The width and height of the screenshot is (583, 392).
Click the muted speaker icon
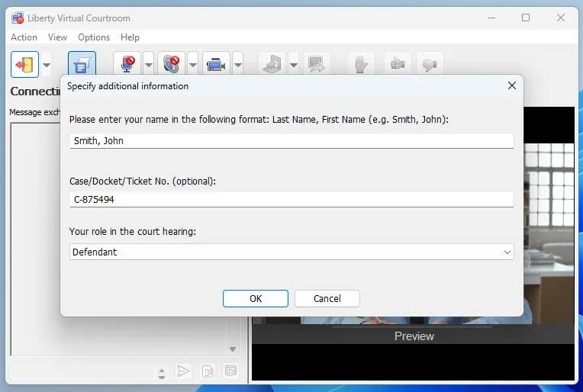[x=172, y=65]
